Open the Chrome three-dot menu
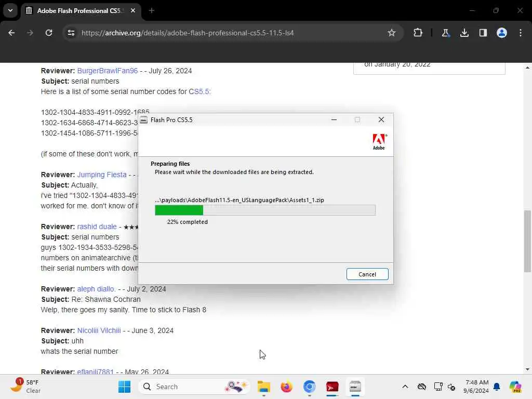Screen dimensions: 532x399 coord(521,33)
